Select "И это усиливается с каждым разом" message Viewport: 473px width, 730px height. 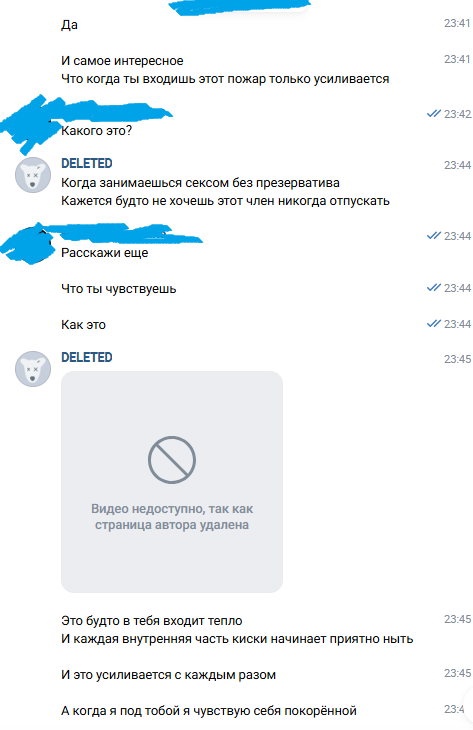(169, 675)
